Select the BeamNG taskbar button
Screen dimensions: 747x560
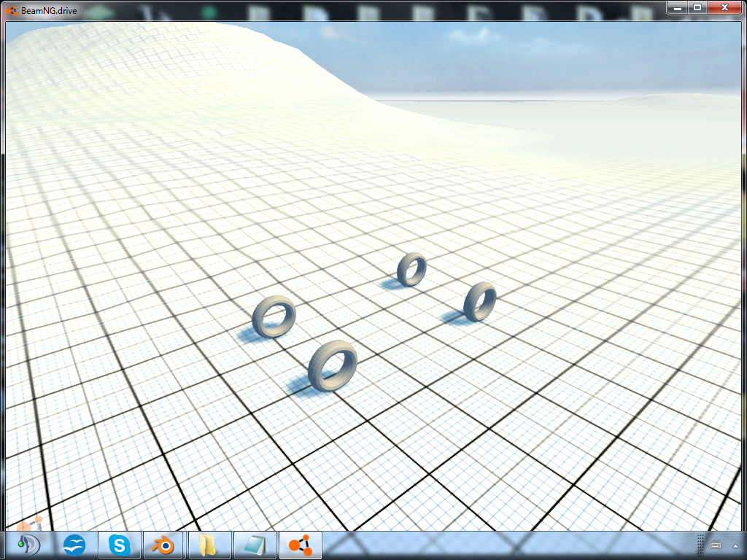pos(300,545)
